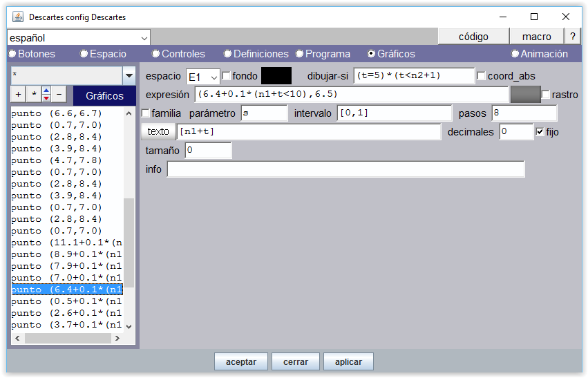Viewport: 588px width, 378px height.
Task: Click the dibujar-si condition input field
Action: click(x=414, y=76)
